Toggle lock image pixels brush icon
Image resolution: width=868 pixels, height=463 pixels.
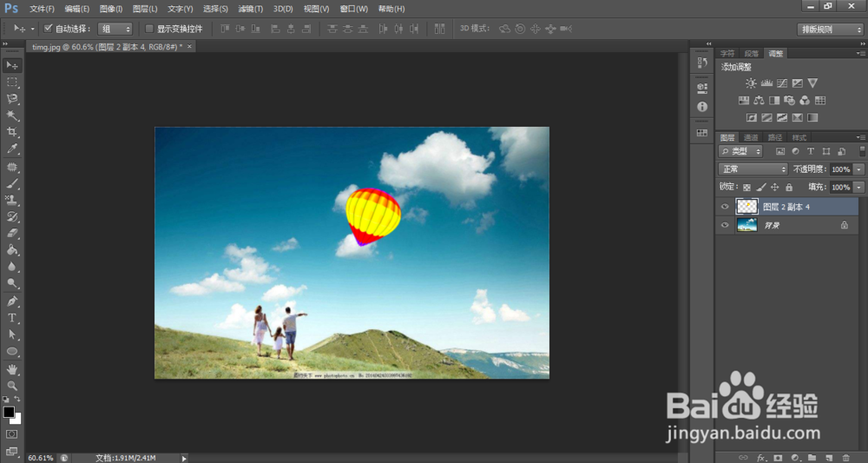coord(761,187)
